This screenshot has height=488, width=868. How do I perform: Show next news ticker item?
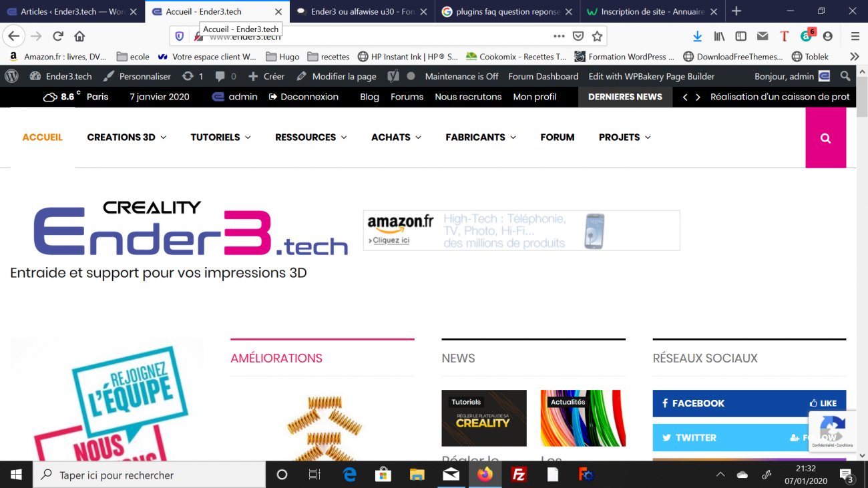pos(698,97)
